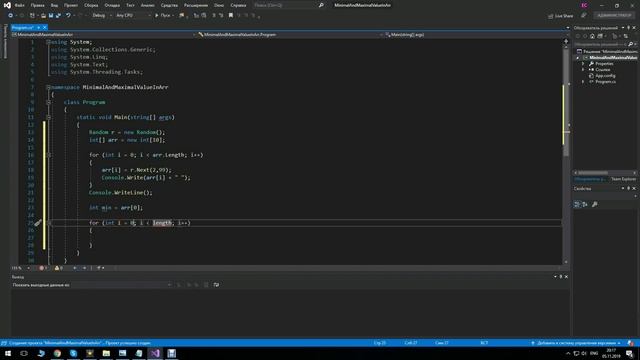Select Program.cs in Solution Explorer
This screenshot has height=360, width=640.
click(605, 82)
